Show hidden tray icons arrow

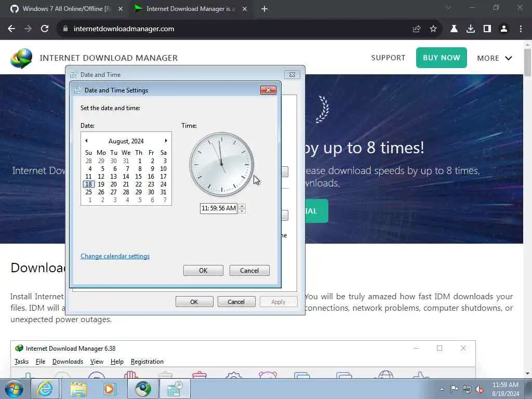[442, 389]
